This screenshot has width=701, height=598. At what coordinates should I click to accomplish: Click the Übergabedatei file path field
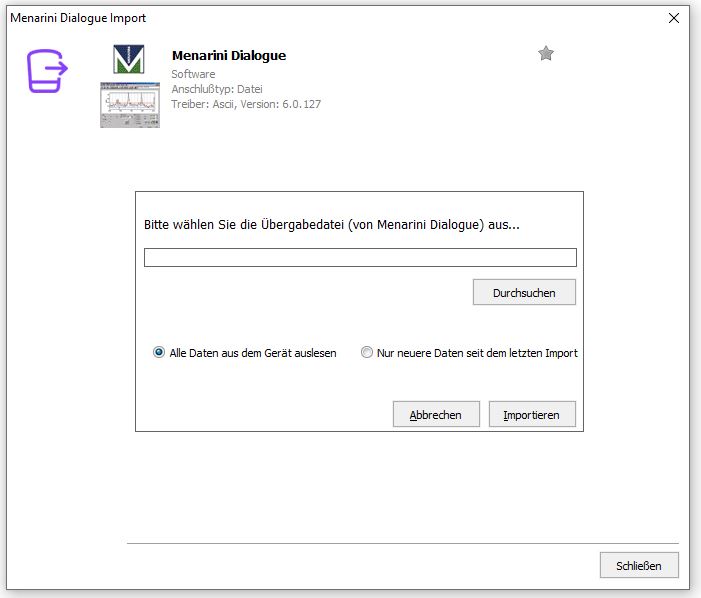[x=360, y=257]
